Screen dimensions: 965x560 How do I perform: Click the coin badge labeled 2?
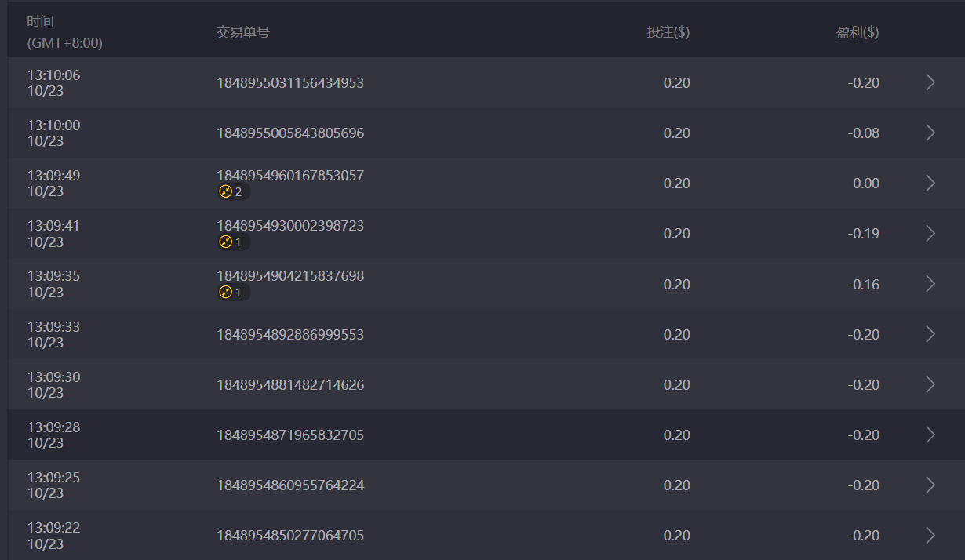[232, 191]
